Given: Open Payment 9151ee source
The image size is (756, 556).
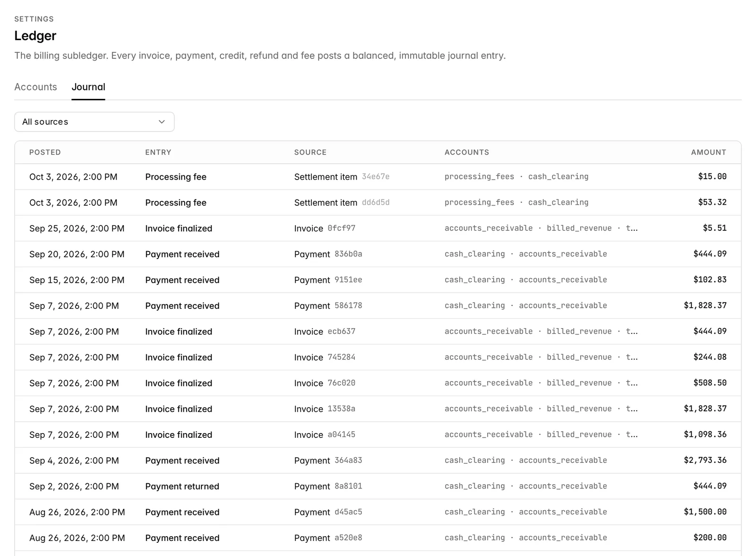Looking at the screenshot, I should [328, 280].
